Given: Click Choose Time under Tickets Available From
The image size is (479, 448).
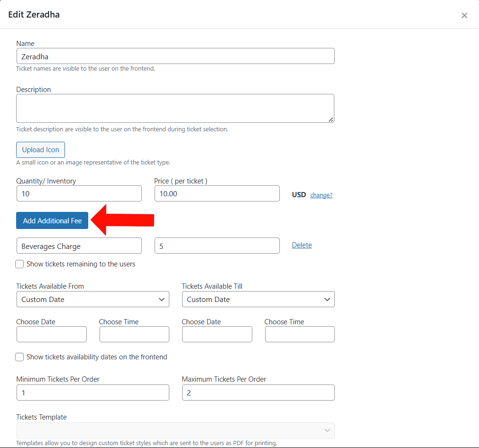Looking at the screenshot, I should [134, 334].
